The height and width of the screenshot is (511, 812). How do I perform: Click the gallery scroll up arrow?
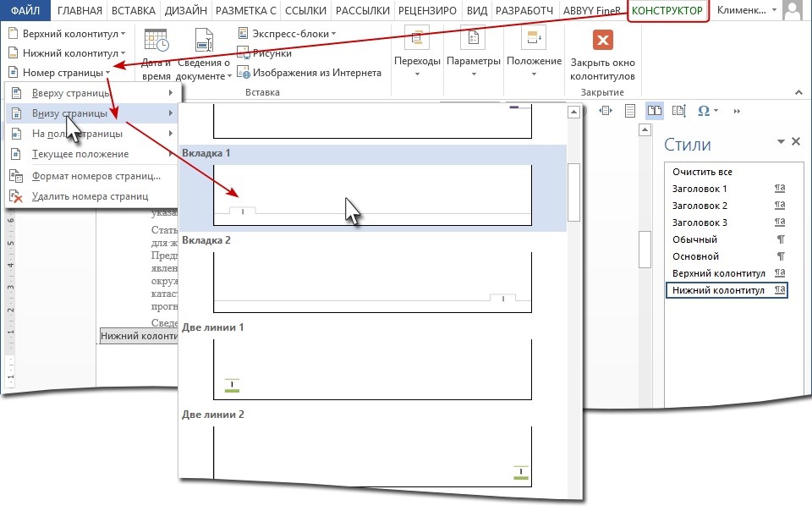(573, 113)
